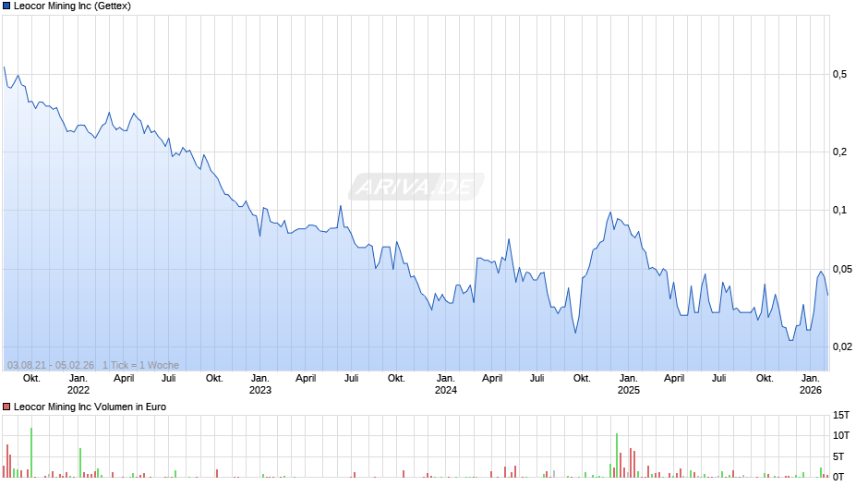
Task: Click the 0,02 price axis label
Action: (x=842, y=346)
